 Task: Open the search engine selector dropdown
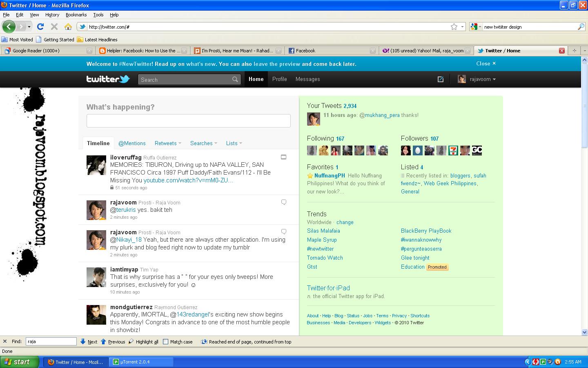click(x=479, y=27)
